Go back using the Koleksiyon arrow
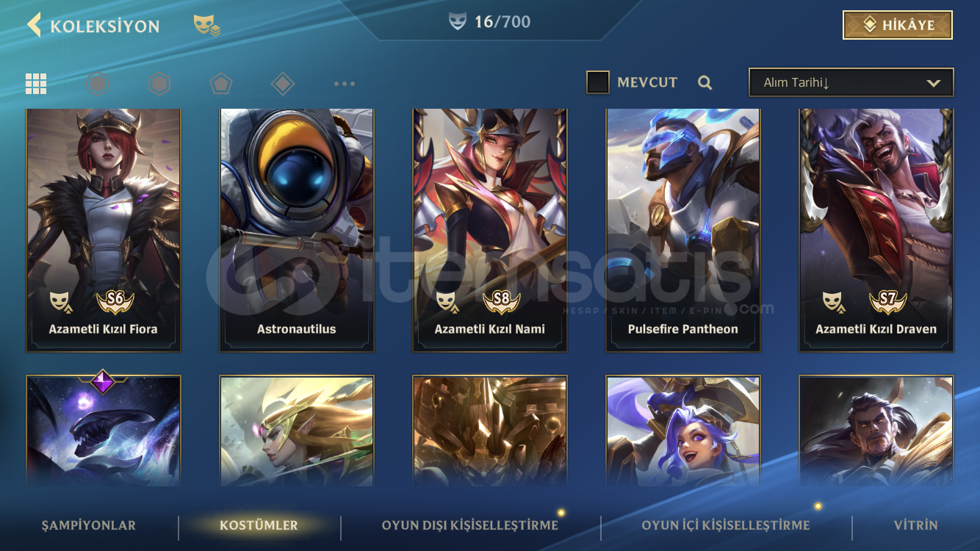Screen dimensions: 980x551 (x=34, y=25)
